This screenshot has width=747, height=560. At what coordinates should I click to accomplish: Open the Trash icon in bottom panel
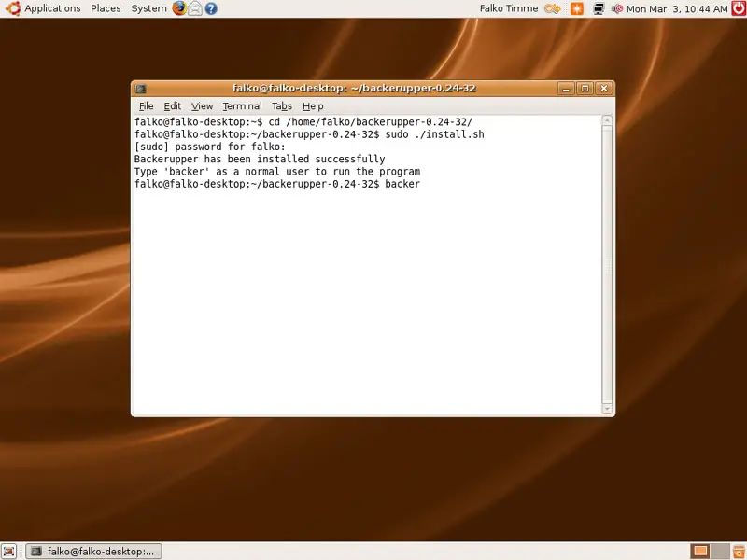tap(739, 552)
